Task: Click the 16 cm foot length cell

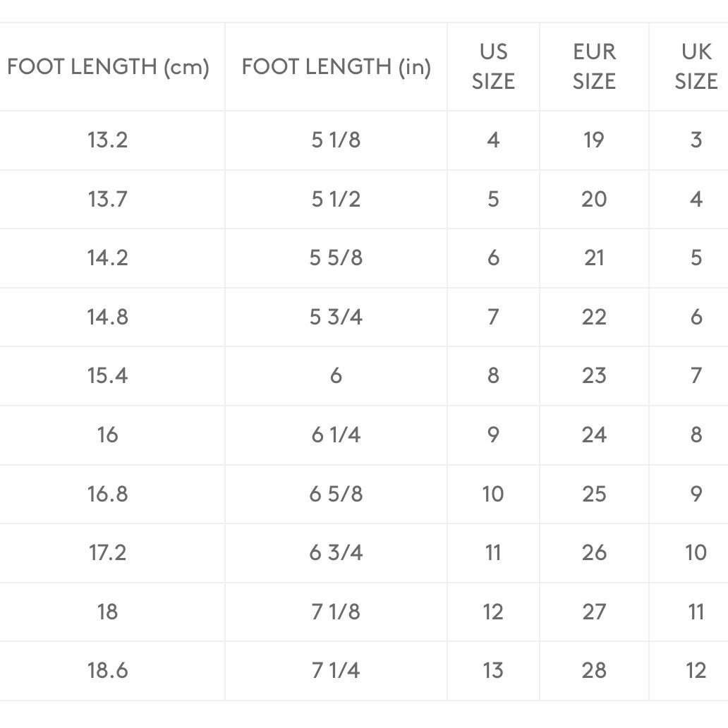Action: 108,435
